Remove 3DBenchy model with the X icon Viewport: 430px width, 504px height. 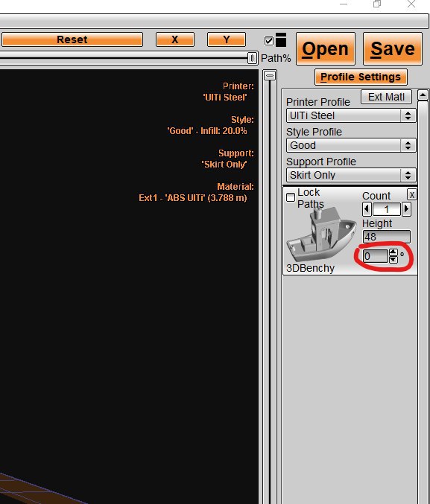(x=411, y=195)
